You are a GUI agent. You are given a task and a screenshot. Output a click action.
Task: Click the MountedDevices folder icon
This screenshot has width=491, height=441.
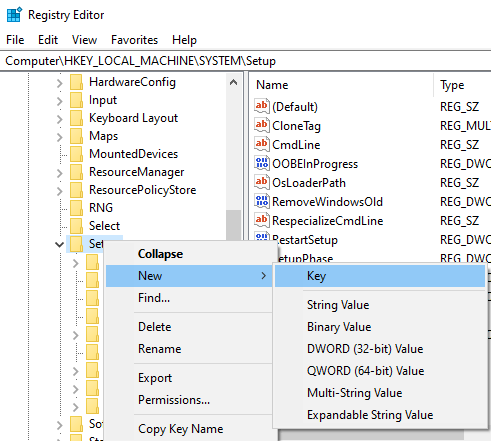(76, 154)
